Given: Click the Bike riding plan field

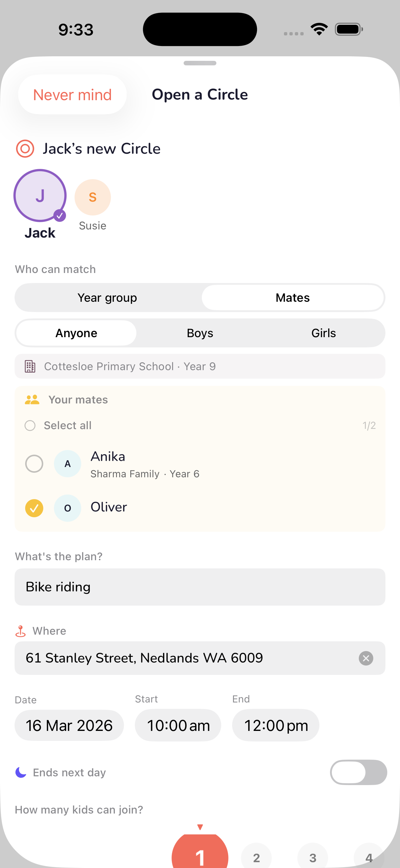Looking at the screenshot, I should click(200, 587).
